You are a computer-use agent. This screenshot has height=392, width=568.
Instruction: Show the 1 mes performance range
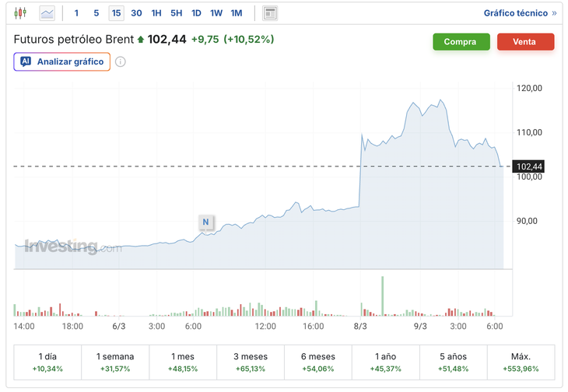183,362
